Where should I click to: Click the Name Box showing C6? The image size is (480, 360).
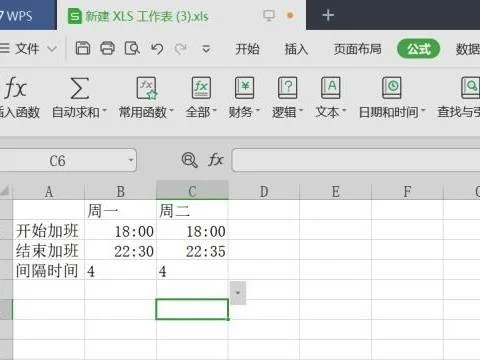[x=57, y=160]
